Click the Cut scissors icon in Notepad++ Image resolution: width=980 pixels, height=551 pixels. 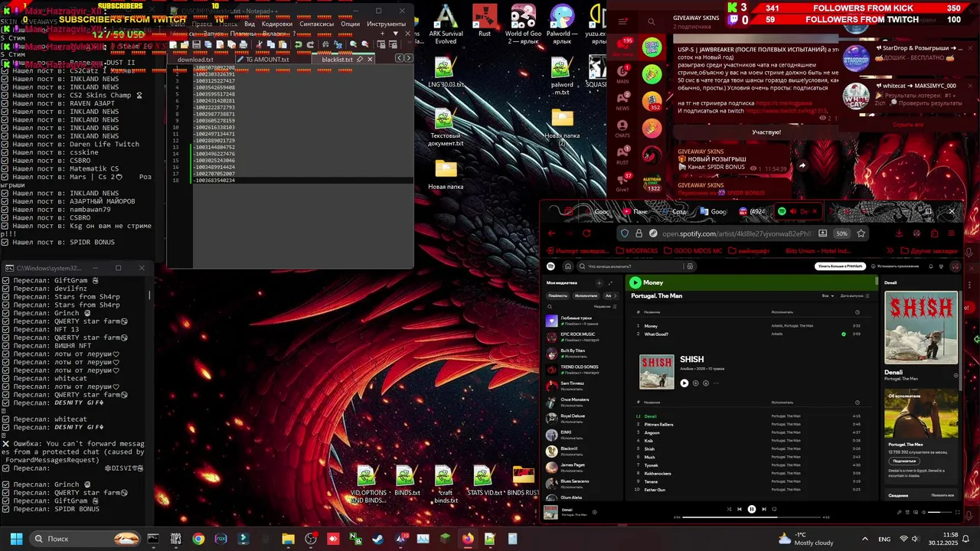click(x=259, y=44)
